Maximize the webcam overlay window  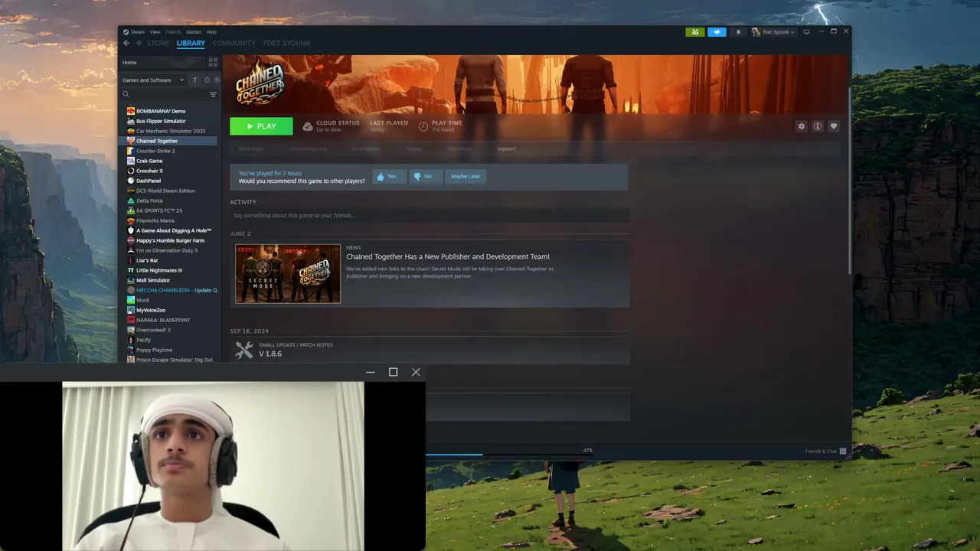(393, 372)
